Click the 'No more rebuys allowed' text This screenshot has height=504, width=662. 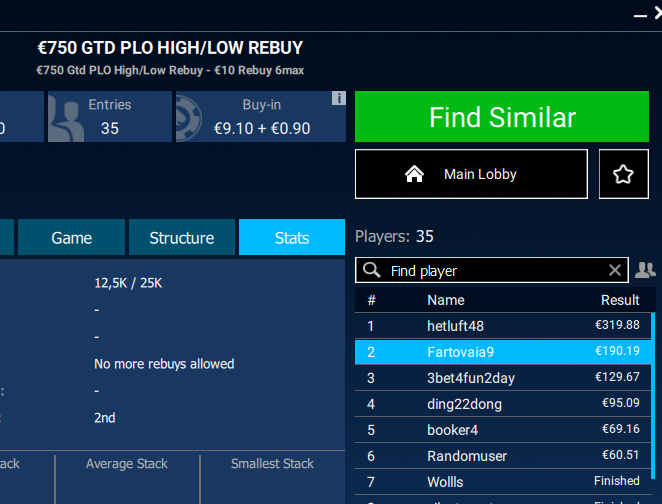[164, 364]
